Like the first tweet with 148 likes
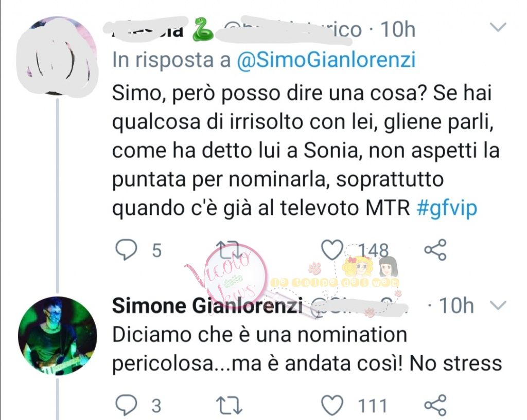Image resolution: width=527 pixels, height=420 pixels. [332, 250]
